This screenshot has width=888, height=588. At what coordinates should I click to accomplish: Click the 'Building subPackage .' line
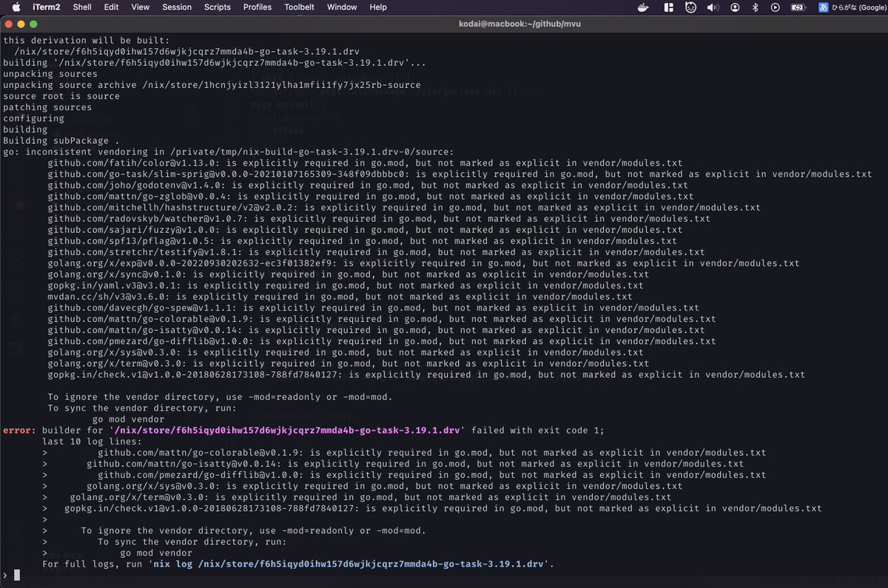point(61,141)
